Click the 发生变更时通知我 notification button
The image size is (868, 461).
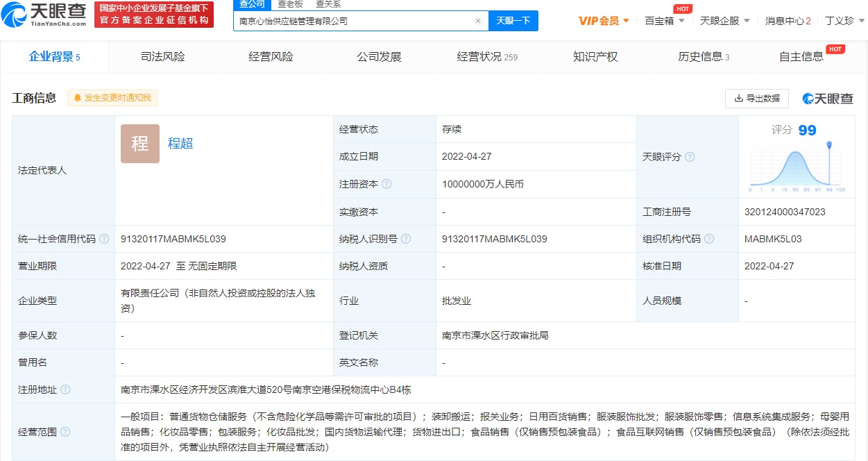coord(112,98)
